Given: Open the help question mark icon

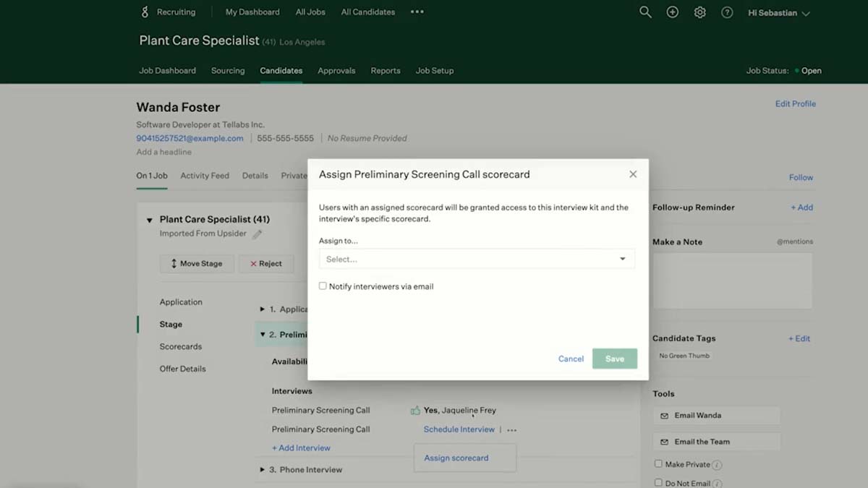Looking at the screenshot, I should [x=727, y=12].
